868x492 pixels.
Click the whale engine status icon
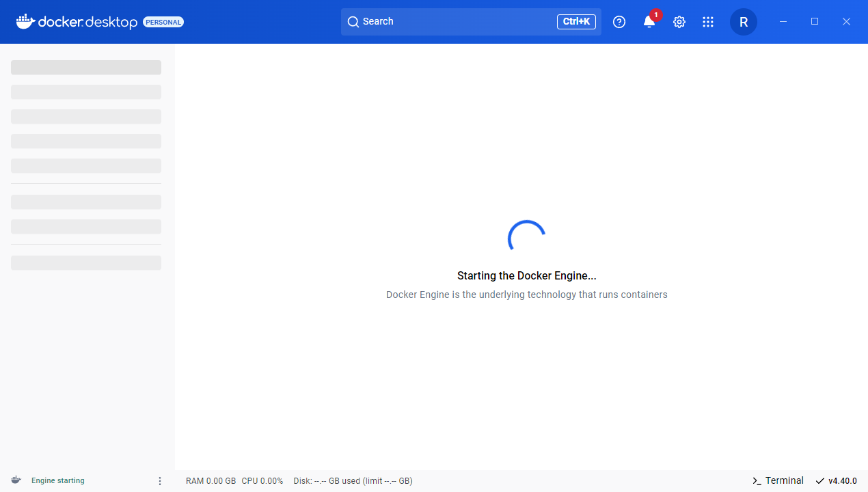16,480
